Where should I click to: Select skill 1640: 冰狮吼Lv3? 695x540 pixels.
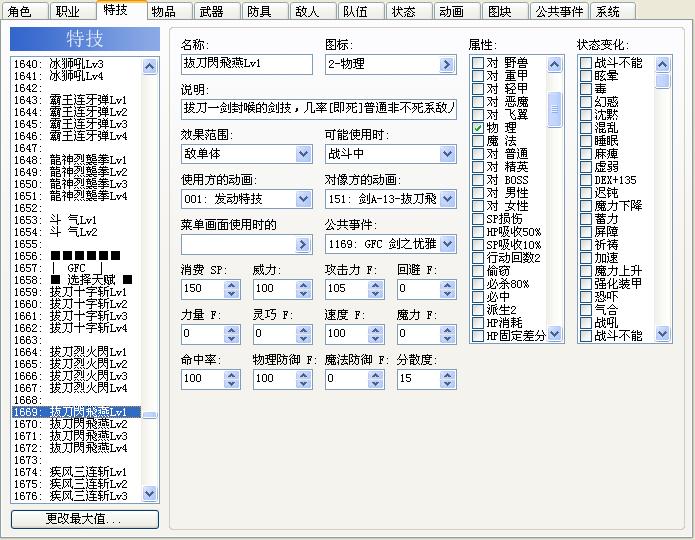(76, 64)
